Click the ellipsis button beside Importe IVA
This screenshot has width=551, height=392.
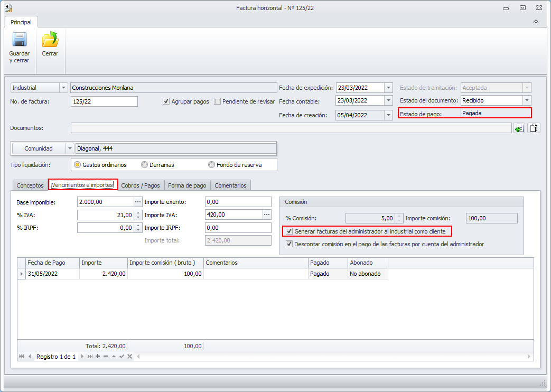[267, 214]
